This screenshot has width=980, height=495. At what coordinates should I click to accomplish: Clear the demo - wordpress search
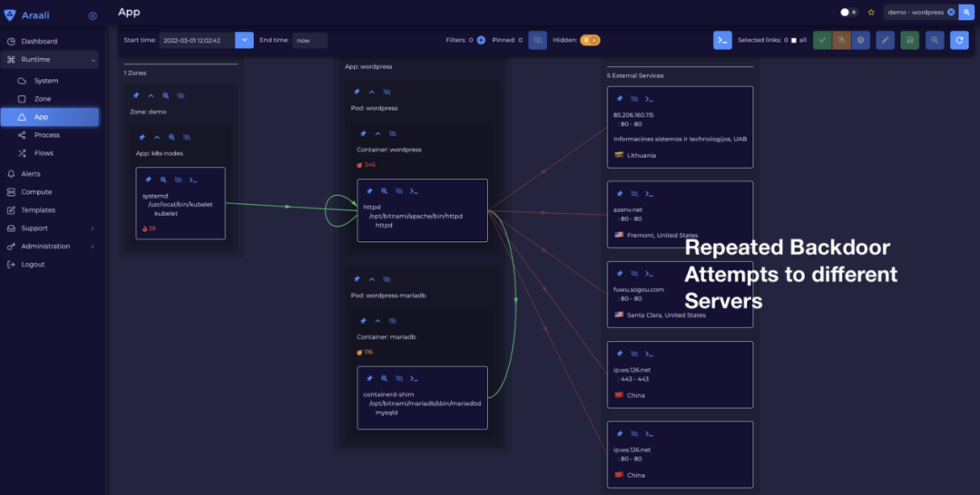point(951,12)
